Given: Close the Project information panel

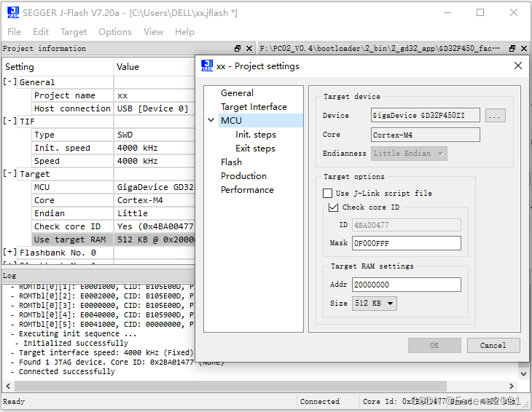Looking at the screenshot, I should click(x=249, y=49).
